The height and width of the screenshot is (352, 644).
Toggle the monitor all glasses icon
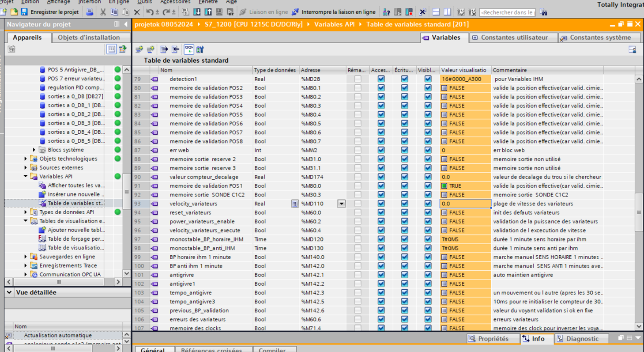(x=188, y=49)
